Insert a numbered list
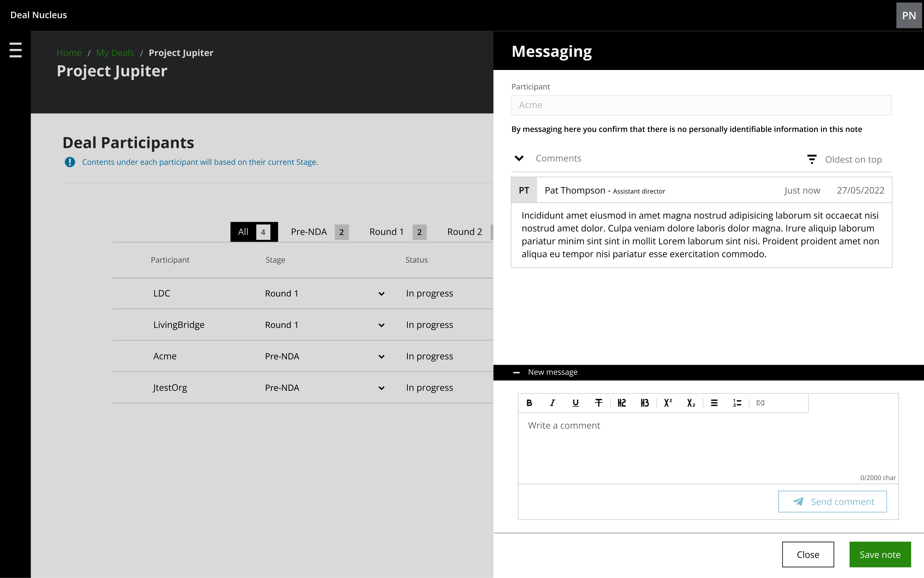924x578 pixels. (737, 403)
